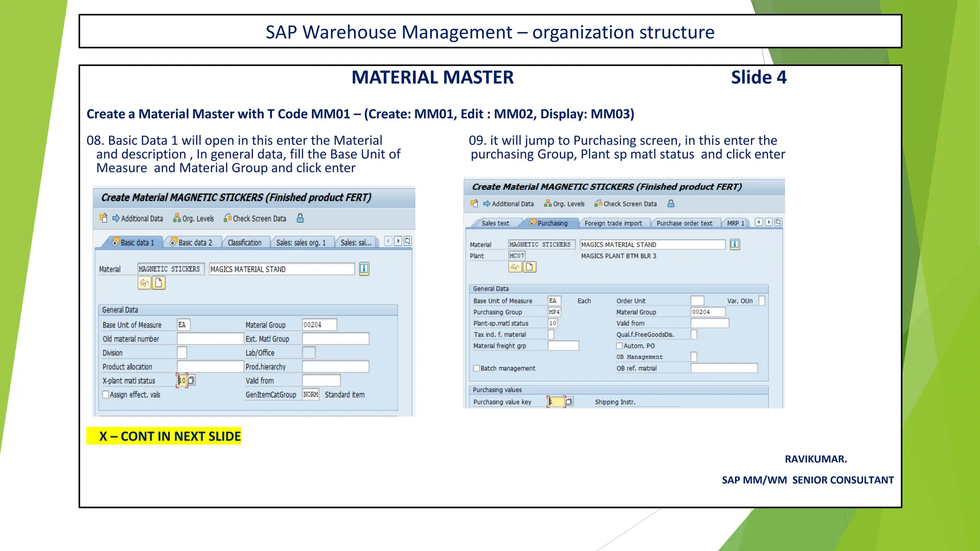The image size is (980, 551).
Task: Open search help for Purchasing value key
Action: (569, 402)
